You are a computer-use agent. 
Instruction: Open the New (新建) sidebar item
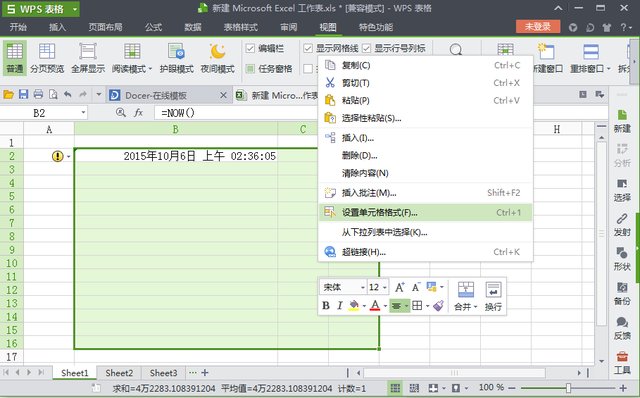622,121
